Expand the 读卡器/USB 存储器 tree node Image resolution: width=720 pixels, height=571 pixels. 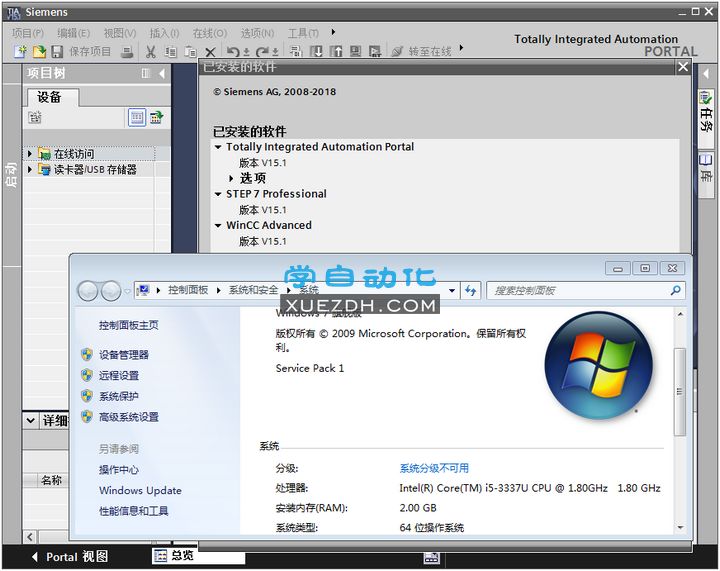(x=30, y=169)
